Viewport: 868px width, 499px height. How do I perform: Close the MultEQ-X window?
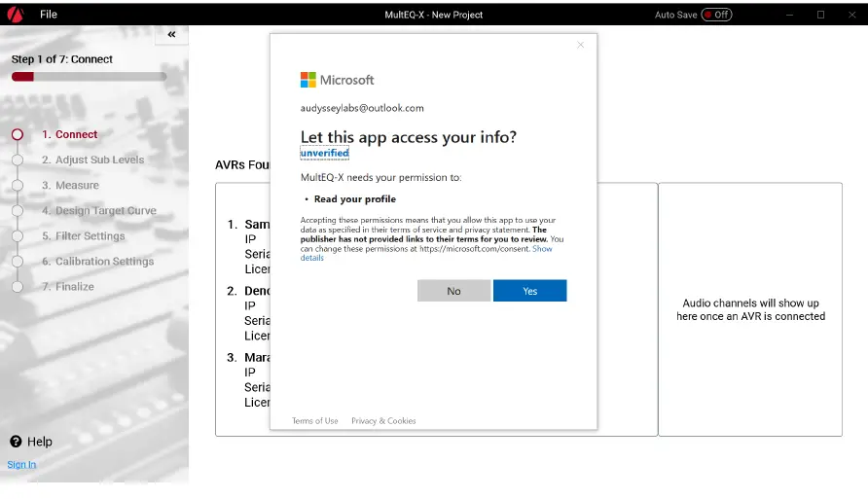pos(852,15)
